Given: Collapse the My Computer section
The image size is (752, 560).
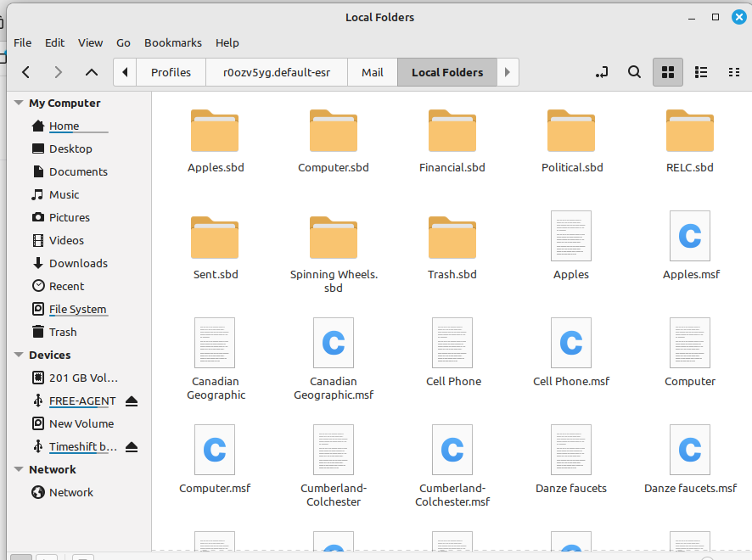Looking at the screenshot, I should (x=19, y=103).
